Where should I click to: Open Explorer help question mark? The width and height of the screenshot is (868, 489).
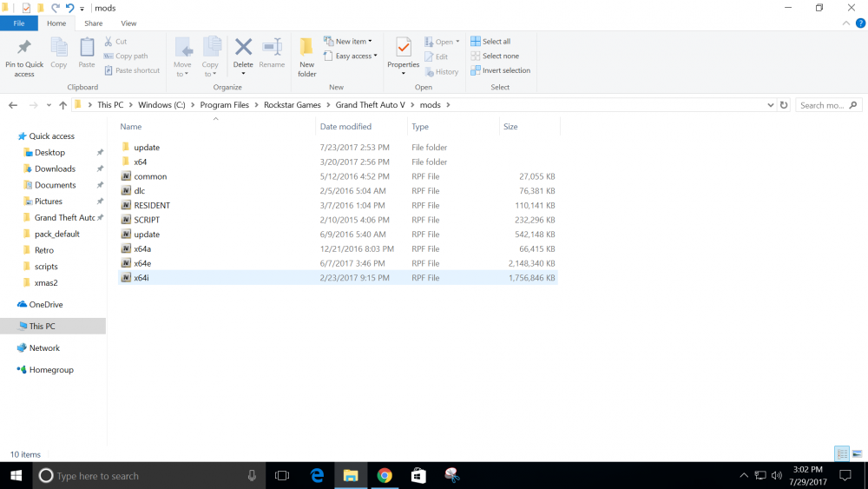point(860,23)
